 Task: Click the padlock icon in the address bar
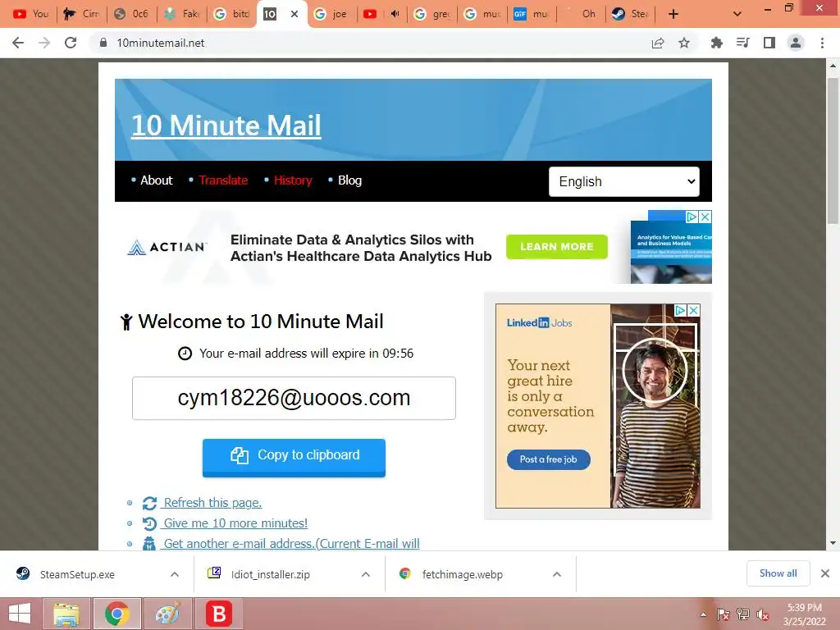pyautogui.click(x=103, y=43)
